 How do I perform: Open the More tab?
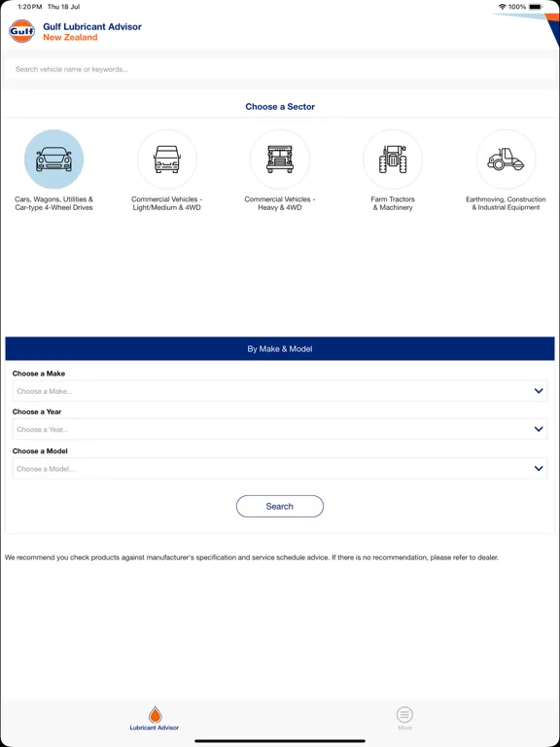point(404,719)
